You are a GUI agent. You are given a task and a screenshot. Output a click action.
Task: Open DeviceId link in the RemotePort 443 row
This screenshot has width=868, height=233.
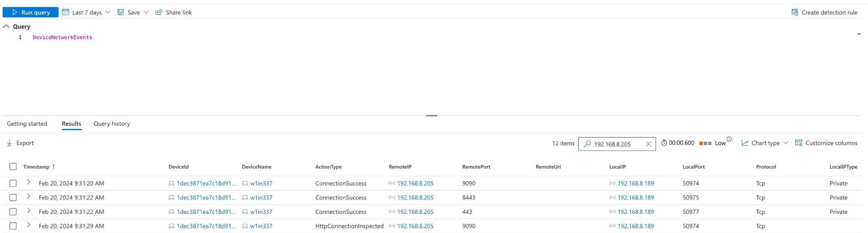pyautogui.click(x=206, y=212)
